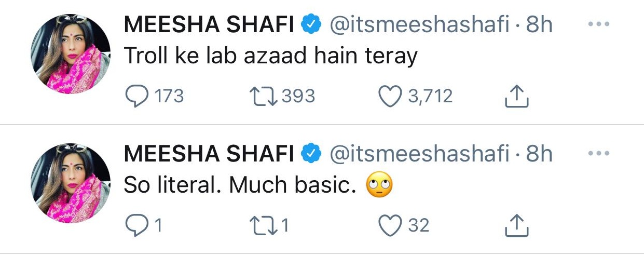Reply to the 'So literal. Much basic.' tweet
The height and width of the screenshot is (256, 644).
(138, 225)
